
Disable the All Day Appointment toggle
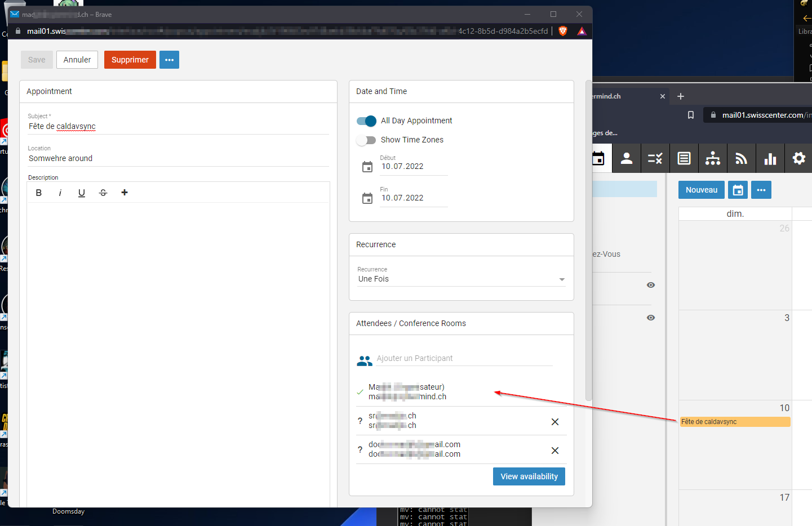coord(366,121)
